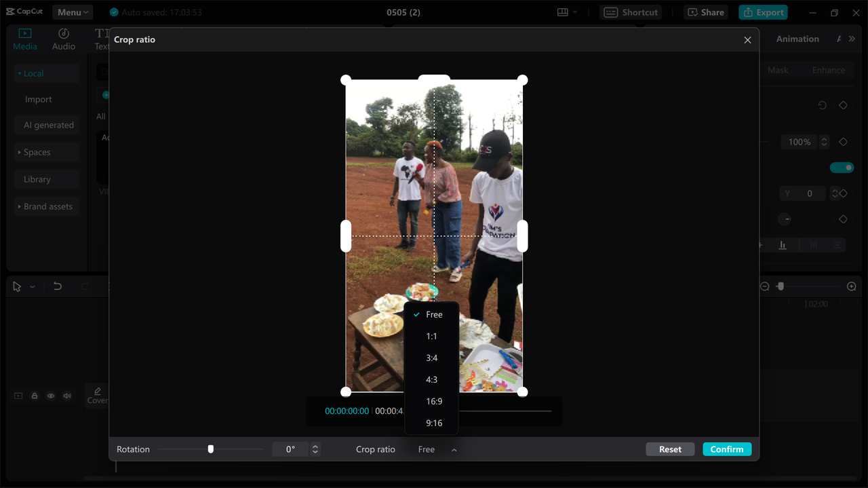Viewport: 868px width, 488px height.
Task: Choose the 1:1 crop ratio option
Action: (431, 337)
